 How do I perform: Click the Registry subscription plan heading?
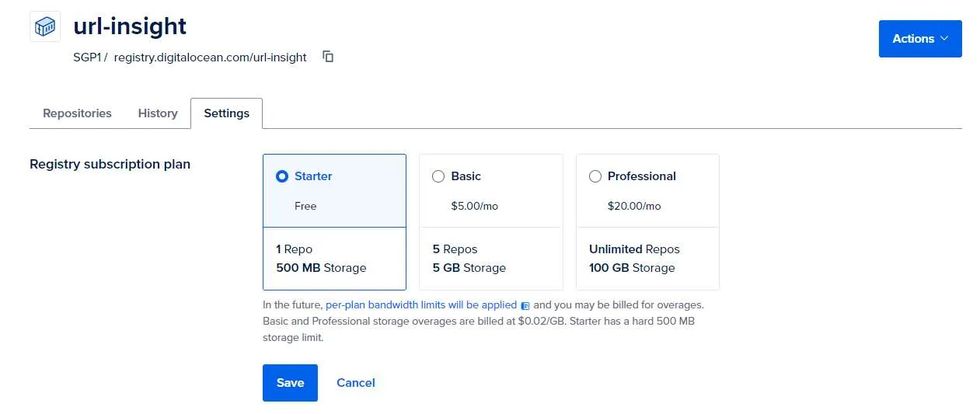click(x=110, y=165)
